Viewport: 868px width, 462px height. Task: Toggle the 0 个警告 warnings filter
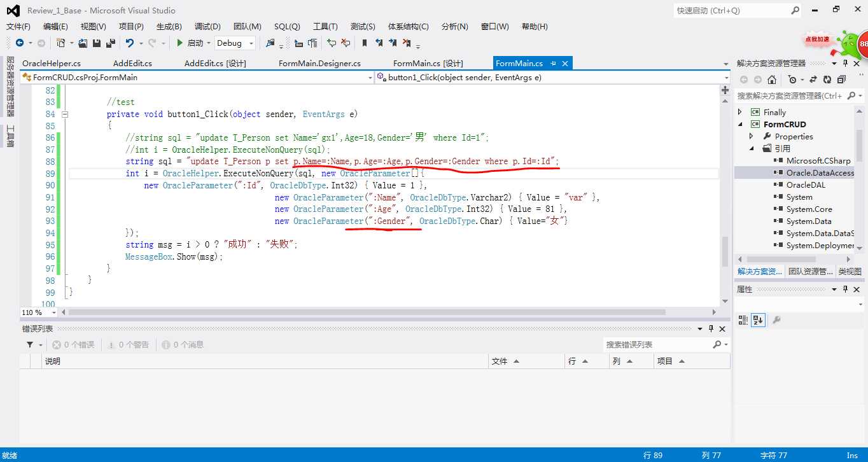[128, 344]
